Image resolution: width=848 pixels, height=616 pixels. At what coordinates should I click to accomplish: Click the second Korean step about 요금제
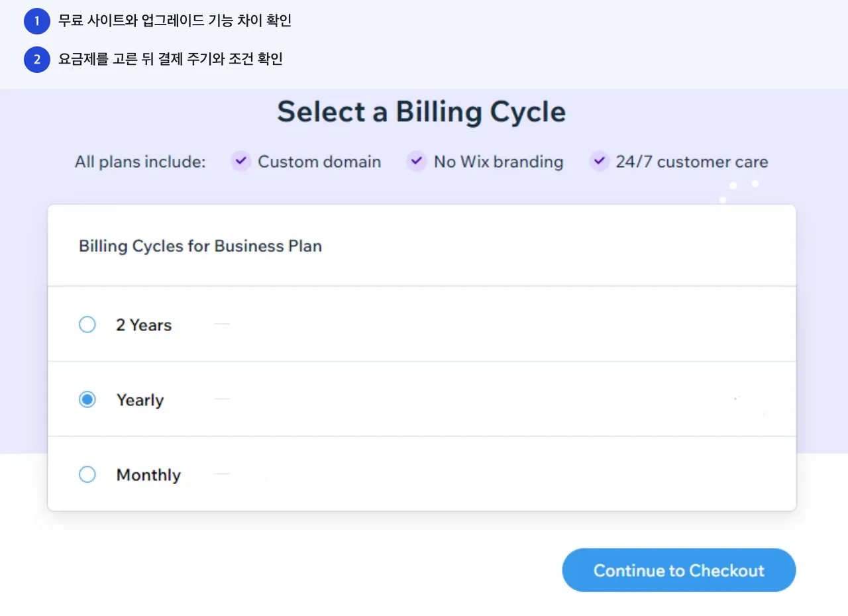pos(171,60)
